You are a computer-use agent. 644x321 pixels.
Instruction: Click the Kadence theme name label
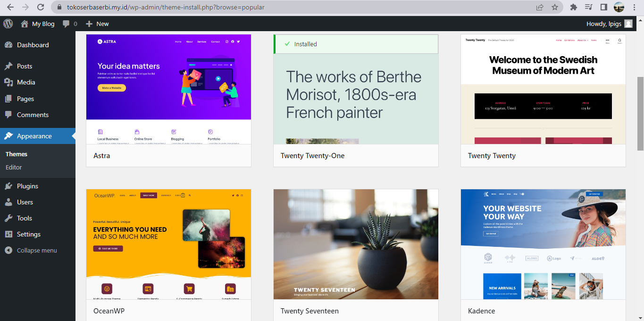[x=482, y=311]
